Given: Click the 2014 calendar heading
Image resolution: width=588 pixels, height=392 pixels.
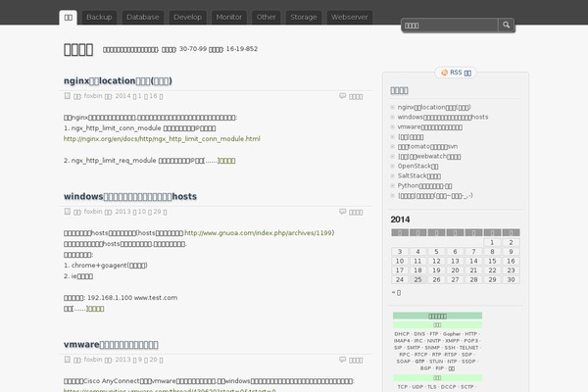Looking at the screenshot, I should [400, 220].
